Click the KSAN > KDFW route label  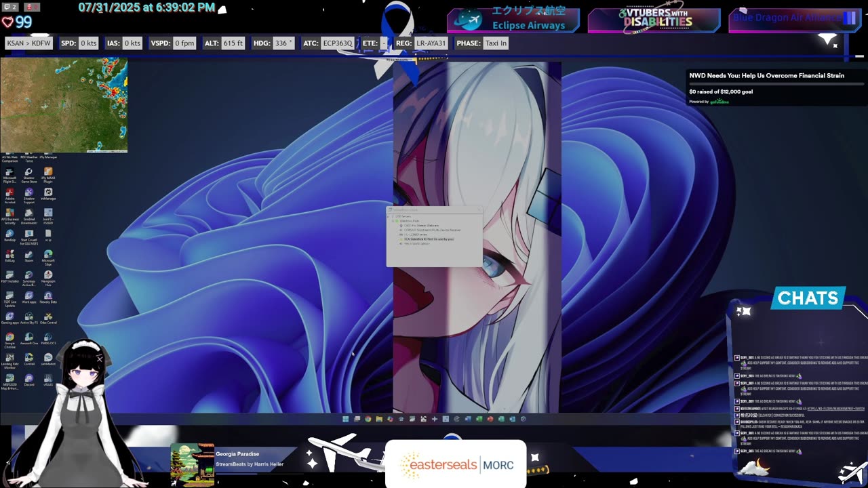[x=29, y=43]
